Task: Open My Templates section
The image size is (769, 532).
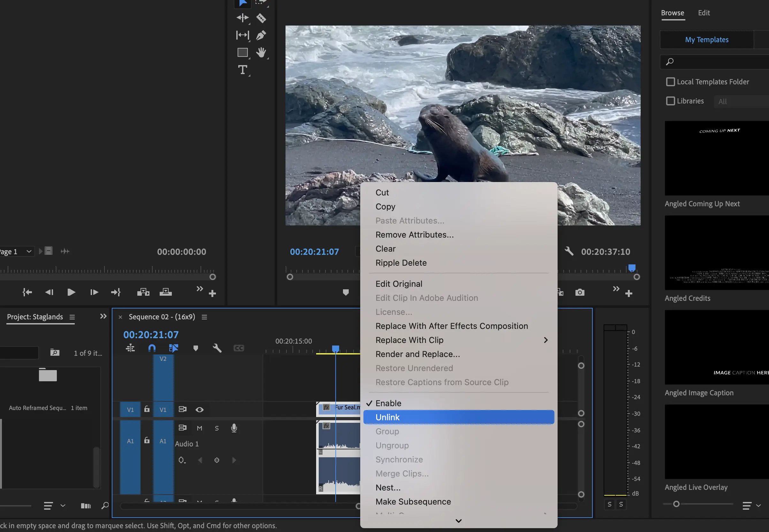Action: pos(706,40)
